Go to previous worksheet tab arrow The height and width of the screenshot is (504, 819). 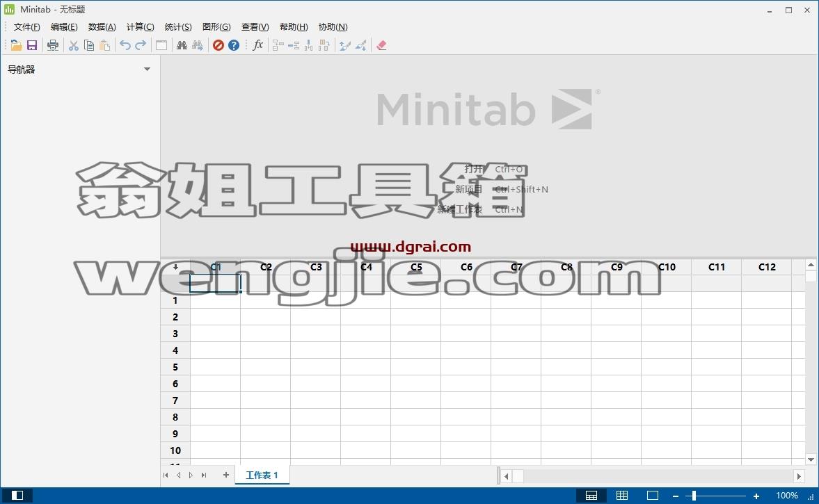(179, 475)
